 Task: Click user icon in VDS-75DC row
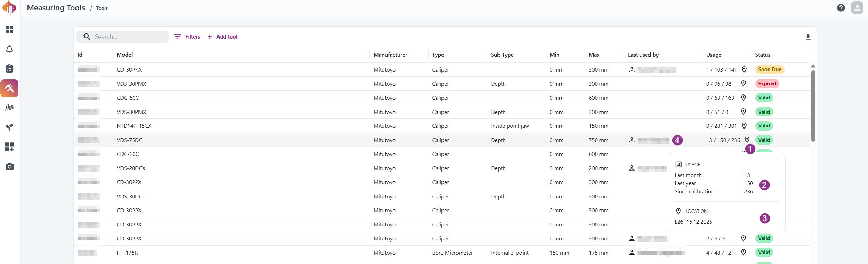click(x=632, y=140)
